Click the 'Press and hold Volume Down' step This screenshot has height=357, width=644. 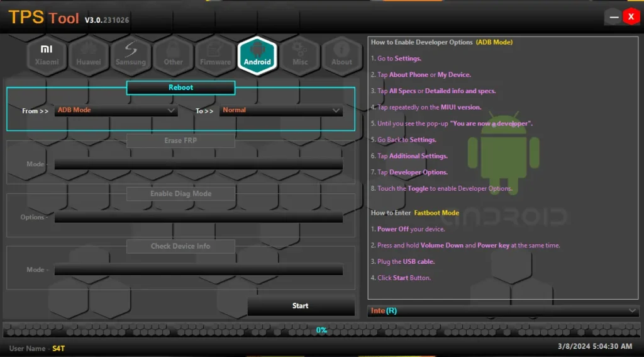[x=465, y=246]
